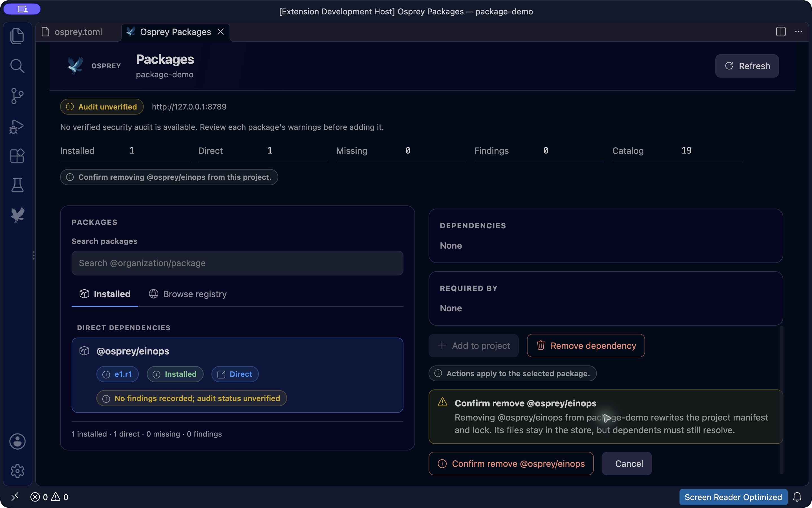Open the Accounts icon
This screenshot has height=508, width=812.
[17, 441]
